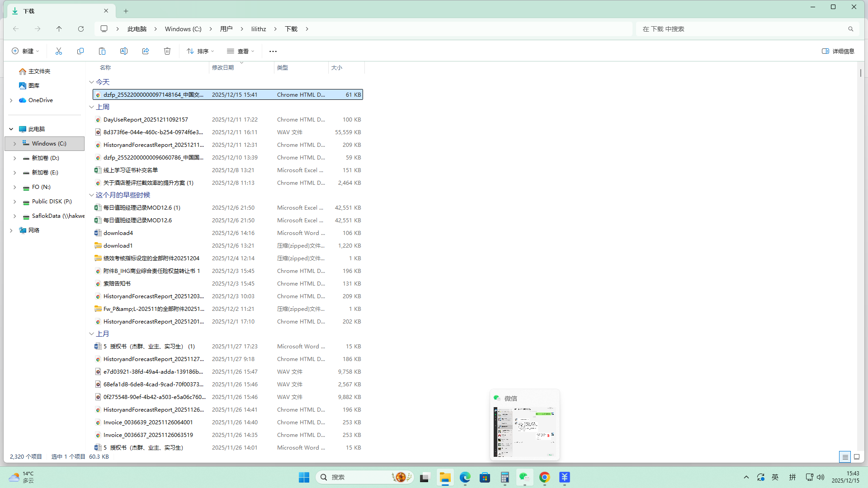Click the Share icon in toolbar
Screen dimensions: 868x488
[146, 51]
